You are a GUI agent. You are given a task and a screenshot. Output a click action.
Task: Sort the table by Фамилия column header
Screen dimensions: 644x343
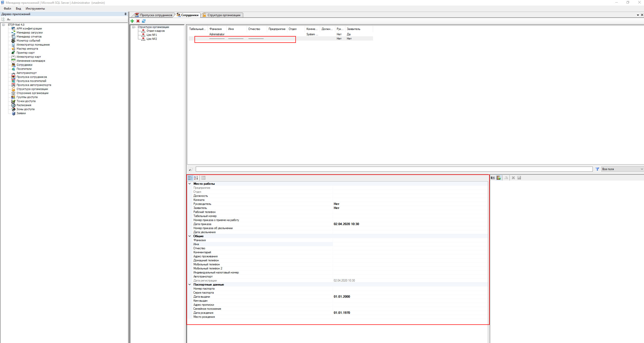pos(217,29)
